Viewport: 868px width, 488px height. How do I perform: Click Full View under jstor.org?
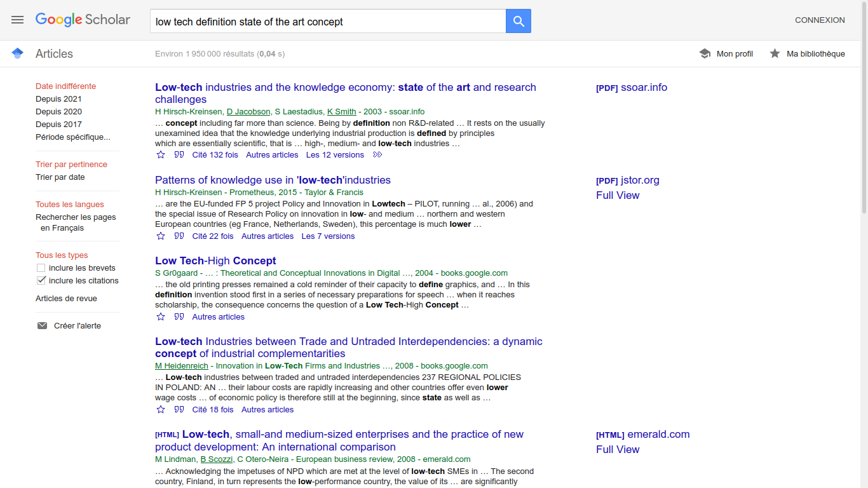(618, 195)
